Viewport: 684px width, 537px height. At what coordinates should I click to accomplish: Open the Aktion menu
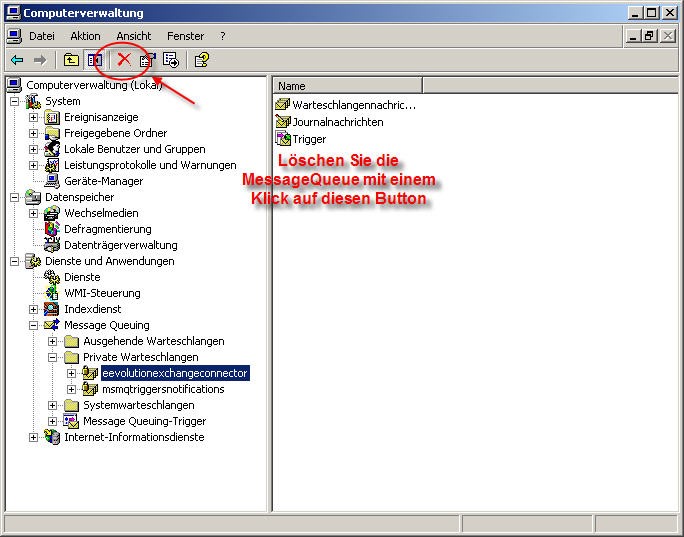click(x=86, y=36)
